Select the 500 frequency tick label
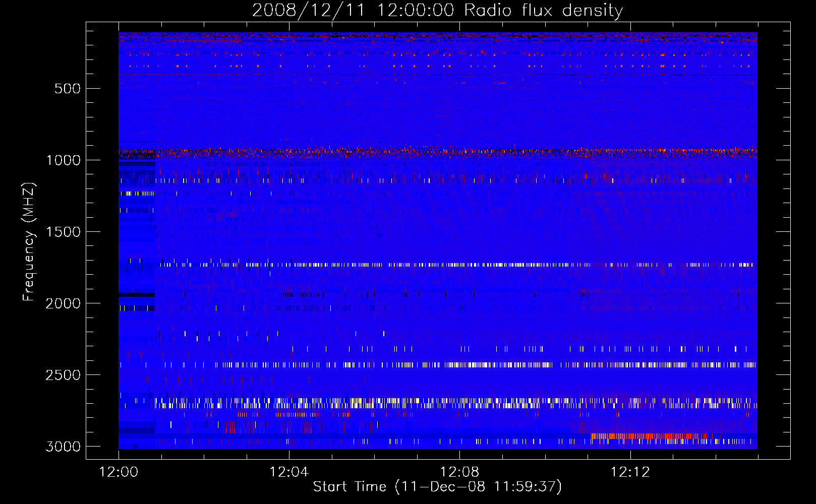Viewport: 816px width, 504px height. coord(68,89)
